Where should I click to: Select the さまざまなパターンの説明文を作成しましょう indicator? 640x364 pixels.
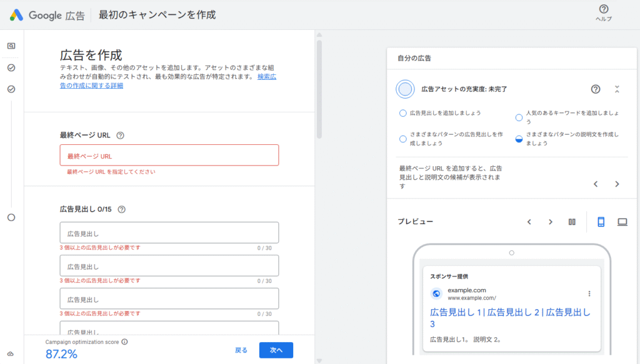(x=518, y=139)
